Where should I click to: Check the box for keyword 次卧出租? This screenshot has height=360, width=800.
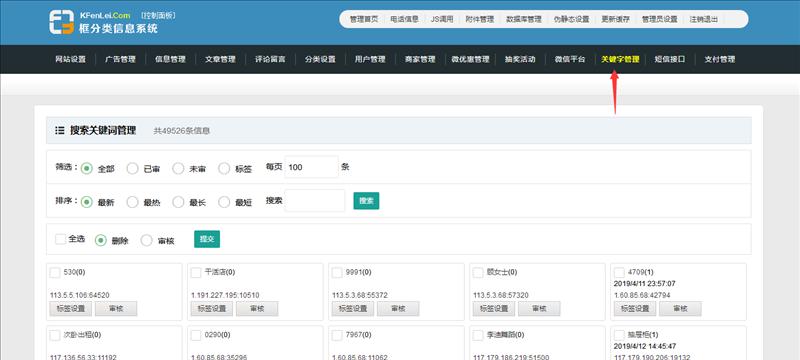[55, 335]
